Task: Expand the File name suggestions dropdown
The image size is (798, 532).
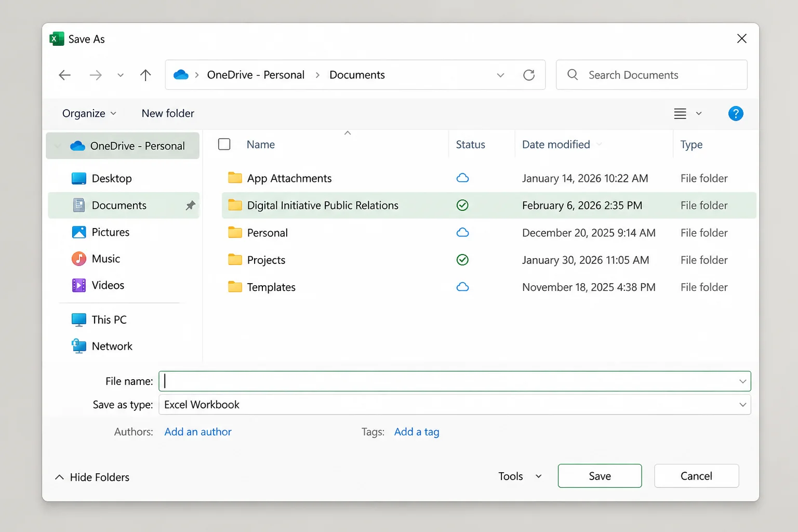Action: click(743, 381)
